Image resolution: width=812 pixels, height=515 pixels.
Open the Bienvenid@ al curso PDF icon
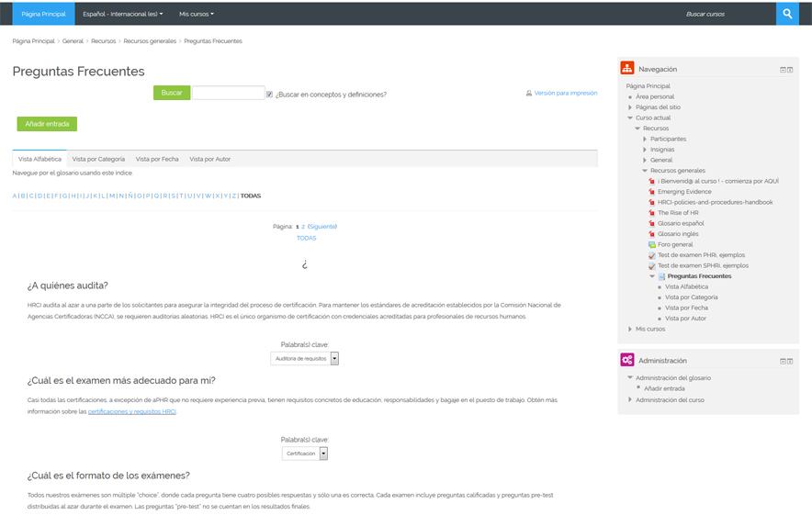651,181
